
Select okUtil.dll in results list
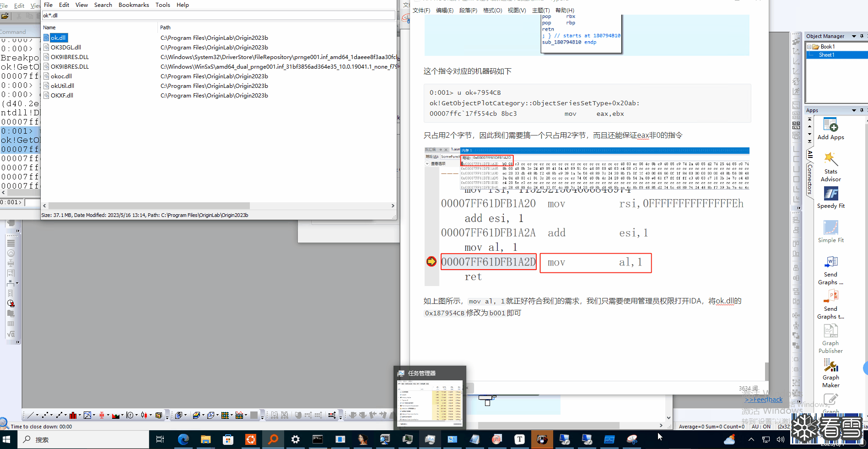coord(62,86)
